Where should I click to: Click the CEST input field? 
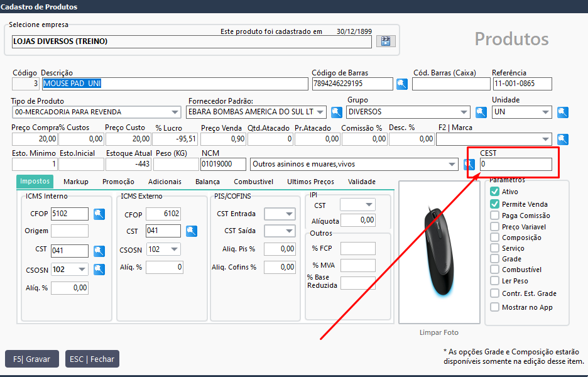pos(516,164)
